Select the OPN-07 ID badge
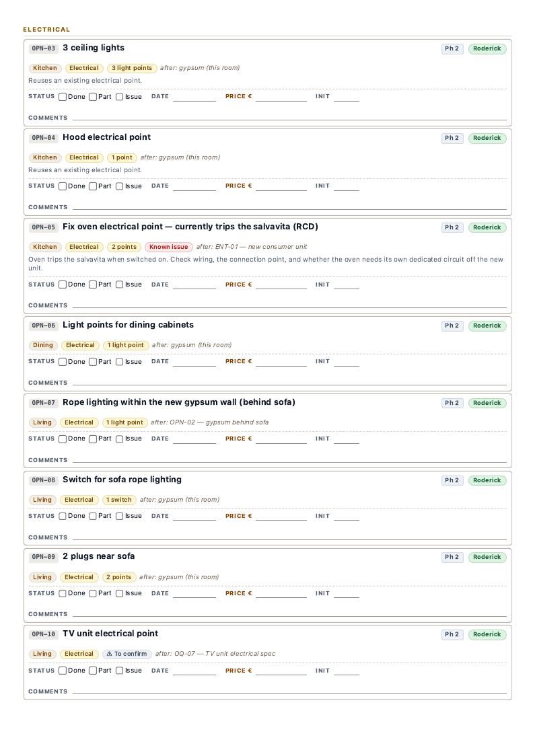535x756 pixels. coord(44,403)
